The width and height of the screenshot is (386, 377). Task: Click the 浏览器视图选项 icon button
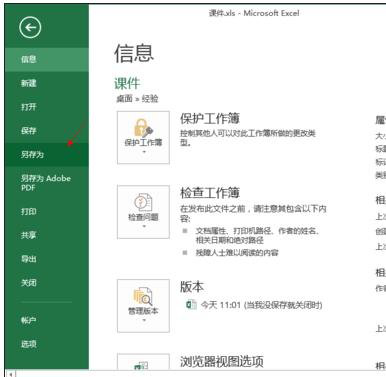pyautogui.click(x=143, y=361)
